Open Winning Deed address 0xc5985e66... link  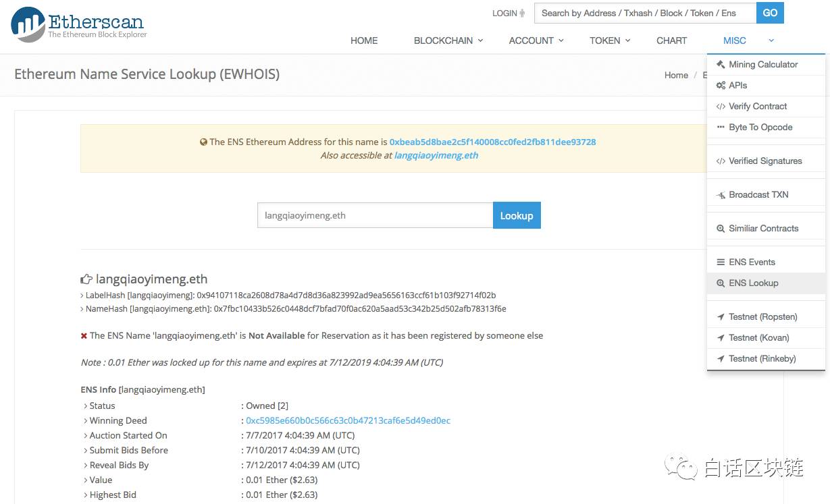(x=348, y=420)
